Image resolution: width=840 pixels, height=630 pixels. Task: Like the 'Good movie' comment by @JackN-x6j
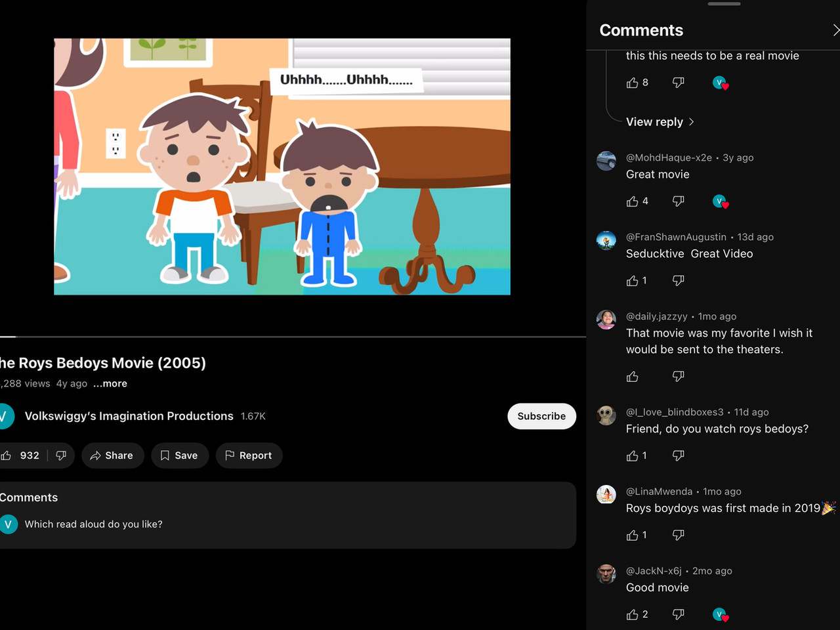point(633,615)
